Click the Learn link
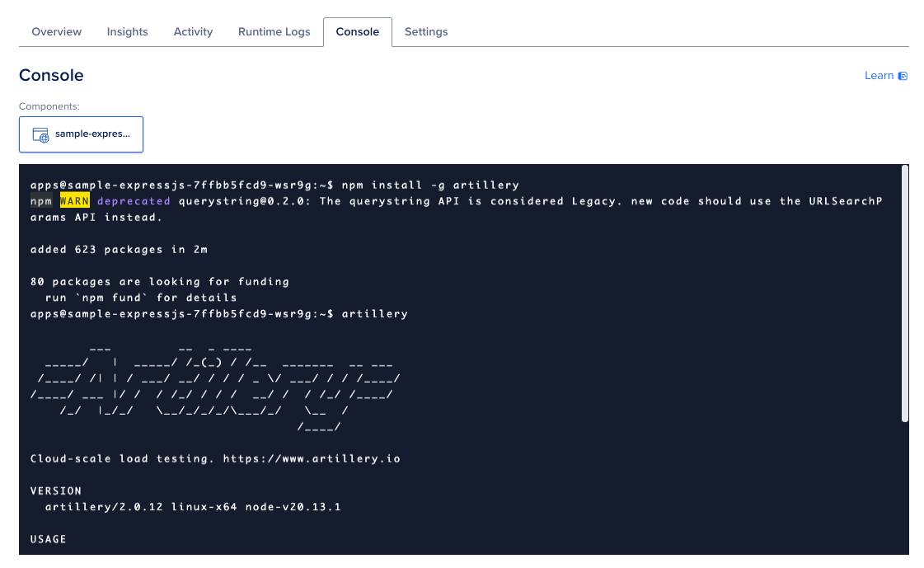The height and width of the screenshot is (568, 924). point(879,75)
